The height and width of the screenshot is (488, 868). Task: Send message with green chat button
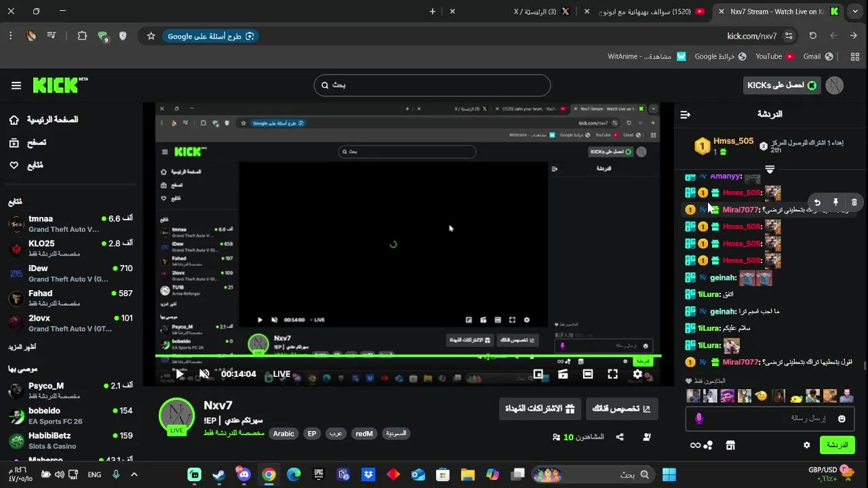tap(837, 445)
